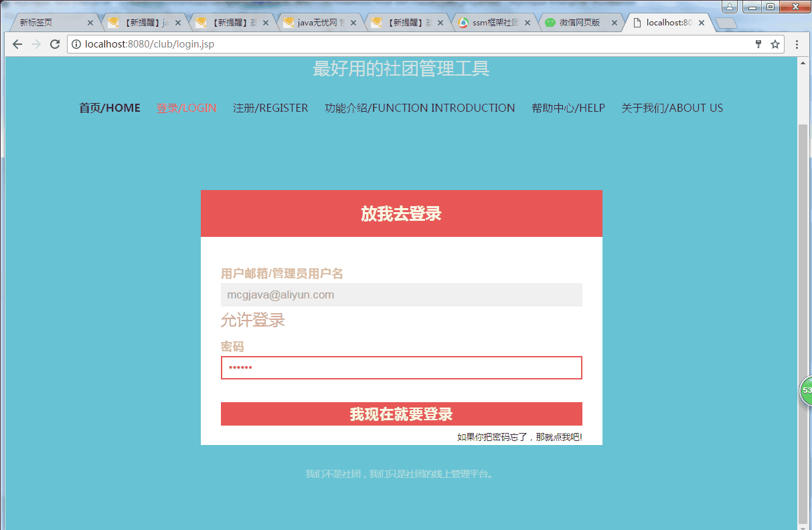Click the browser forward arrow
This screenshot has height=530, width=812.
(36, 44)
